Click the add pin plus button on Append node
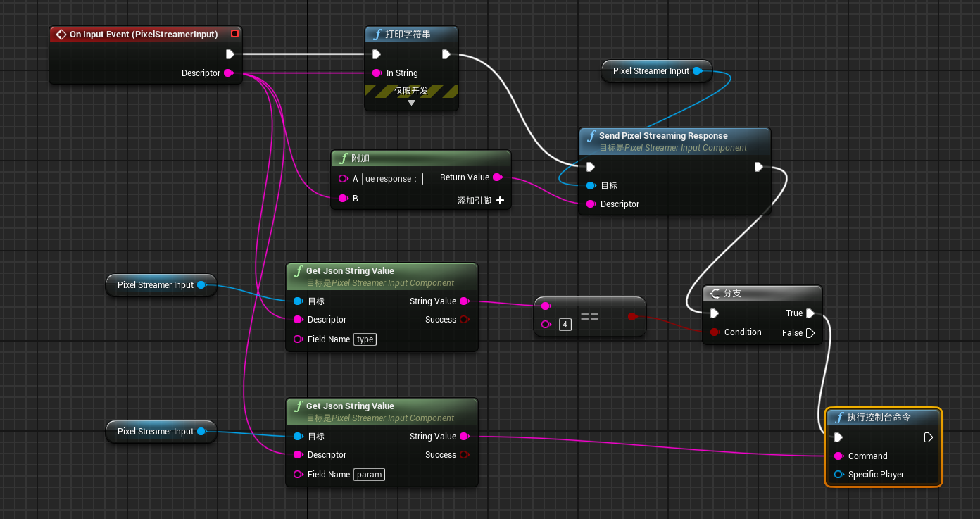This screenshot has height=519, width=980. pyautogui.click(x=501, y=201)
